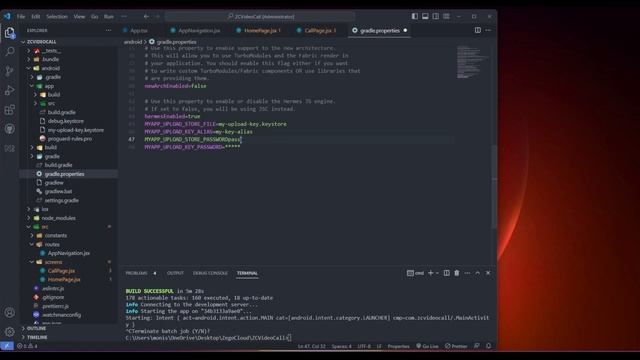
Task: Switch to the OUTPUT panel tab
Action: coord(175,273)
